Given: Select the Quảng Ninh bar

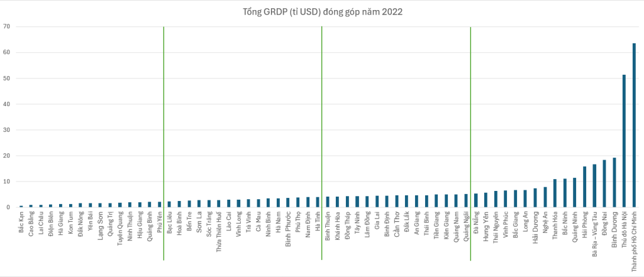Looking at the screenshot, I should 574,193.
